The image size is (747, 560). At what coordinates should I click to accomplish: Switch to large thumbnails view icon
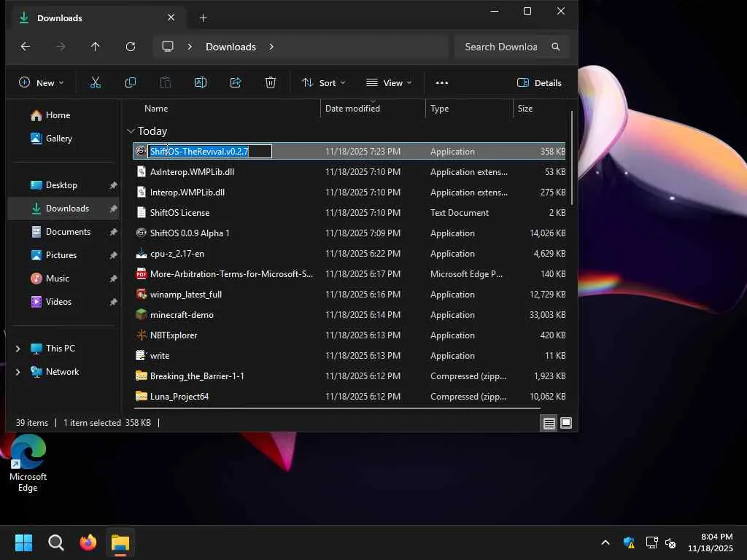point(566,423)
